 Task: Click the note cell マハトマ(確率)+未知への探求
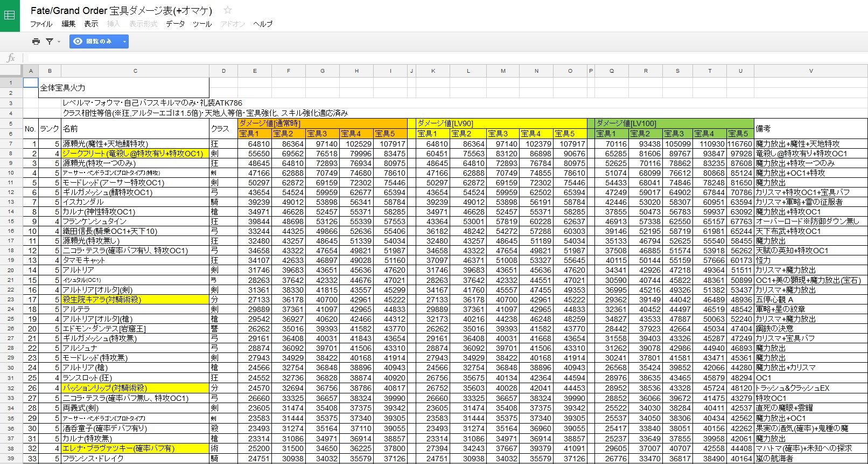[x=811, y=448]
